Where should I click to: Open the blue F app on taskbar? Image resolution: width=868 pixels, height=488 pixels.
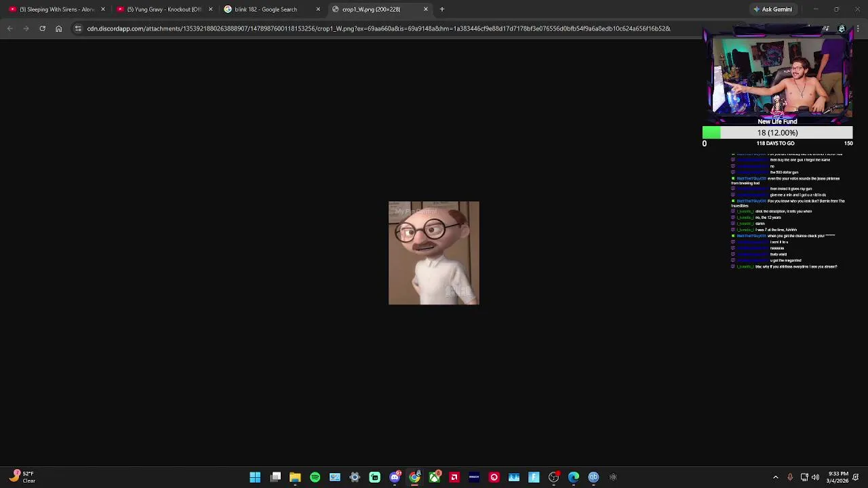pyautogui.click(x=534, y=477)
